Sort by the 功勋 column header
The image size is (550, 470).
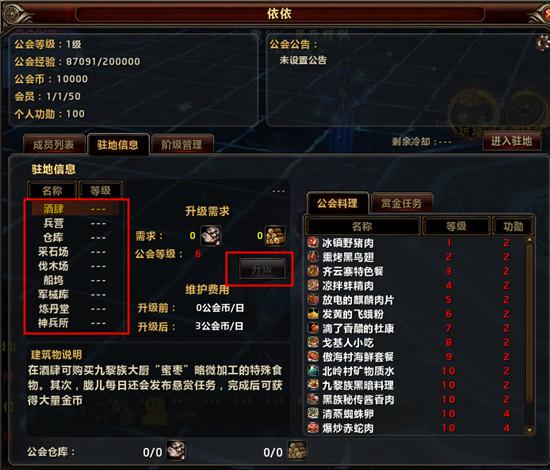(x=514, y=226)
